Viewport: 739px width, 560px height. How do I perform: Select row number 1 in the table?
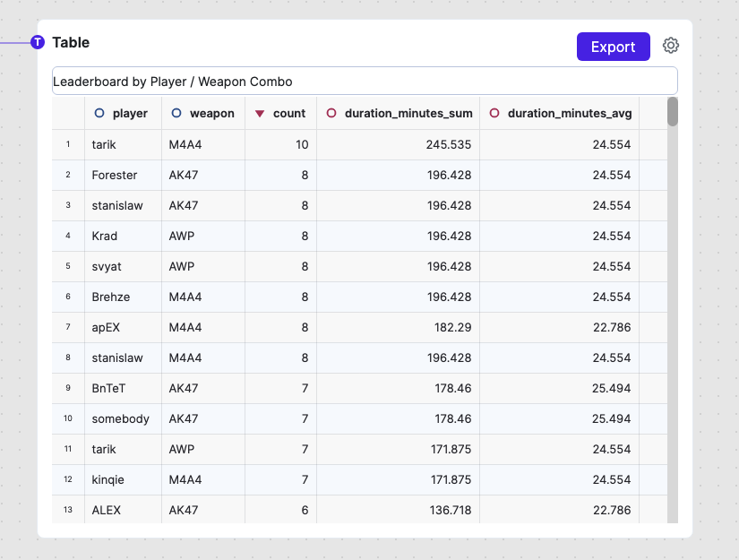[68, 144]
